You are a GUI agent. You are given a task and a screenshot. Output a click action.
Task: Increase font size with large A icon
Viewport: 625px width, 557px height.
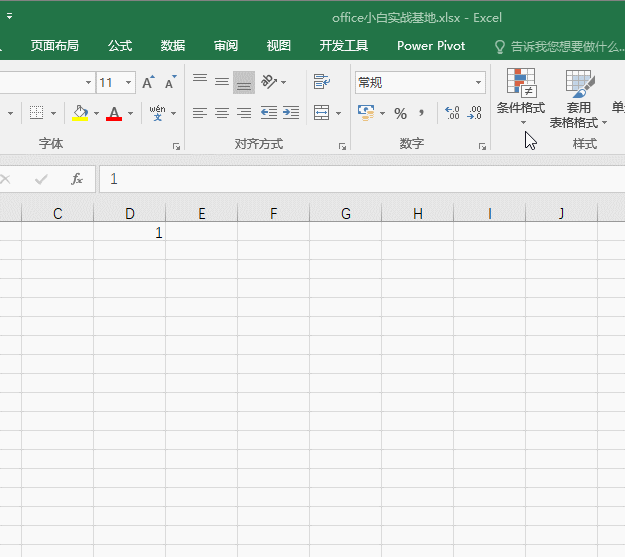pos(148,83)
